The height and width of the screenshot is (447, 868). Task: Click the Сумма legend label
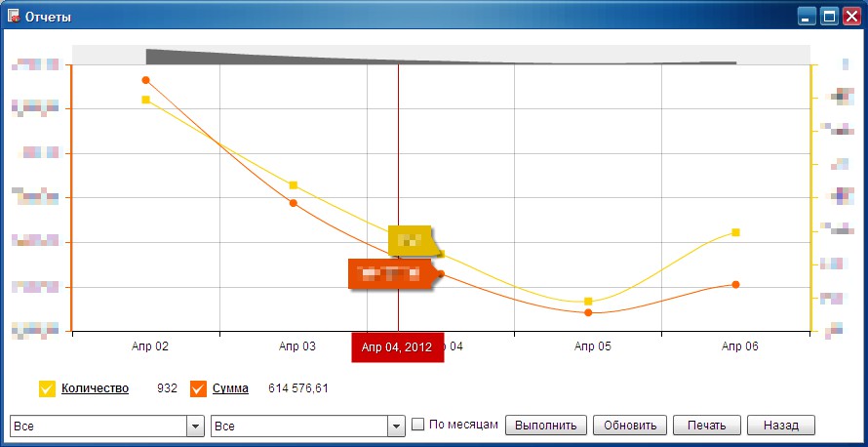(x=230, y=388)
